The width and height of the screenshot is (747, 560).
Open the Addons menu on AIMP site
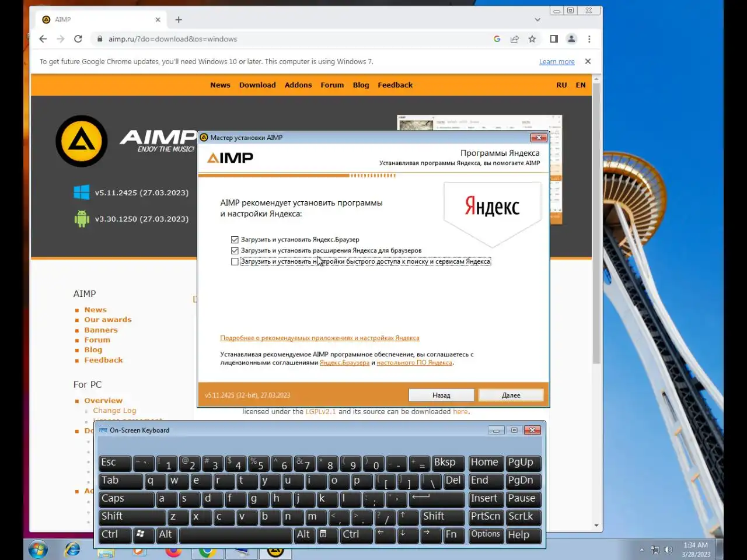(x=298, y=85)
